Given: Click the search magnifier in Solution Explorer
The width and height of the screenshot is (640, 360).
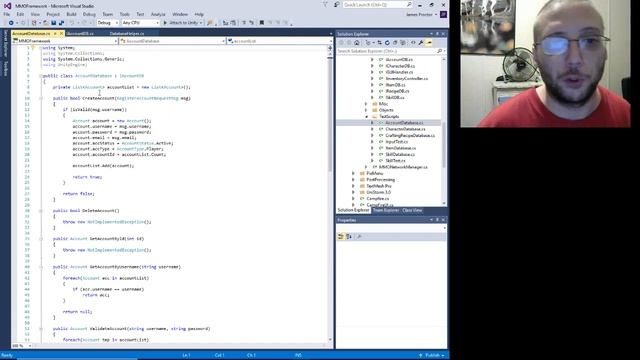Looking at the screenshot, I should tap(439, 51).
